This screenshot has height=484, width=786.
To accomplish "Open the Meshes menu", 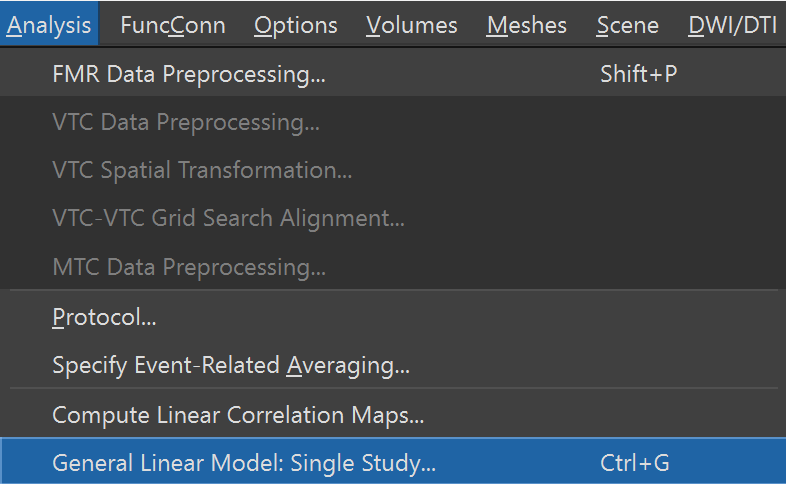I will [x=527, y=25].
